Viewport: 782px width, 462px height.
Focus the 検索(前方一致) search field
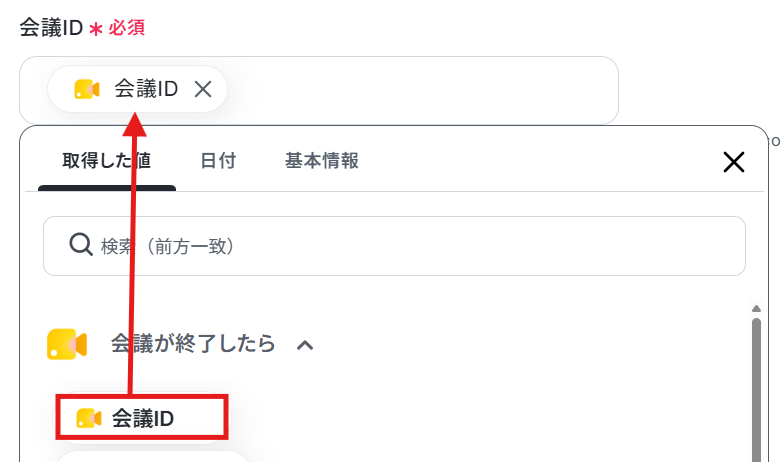pyautogui.click(x=394, y=246)
